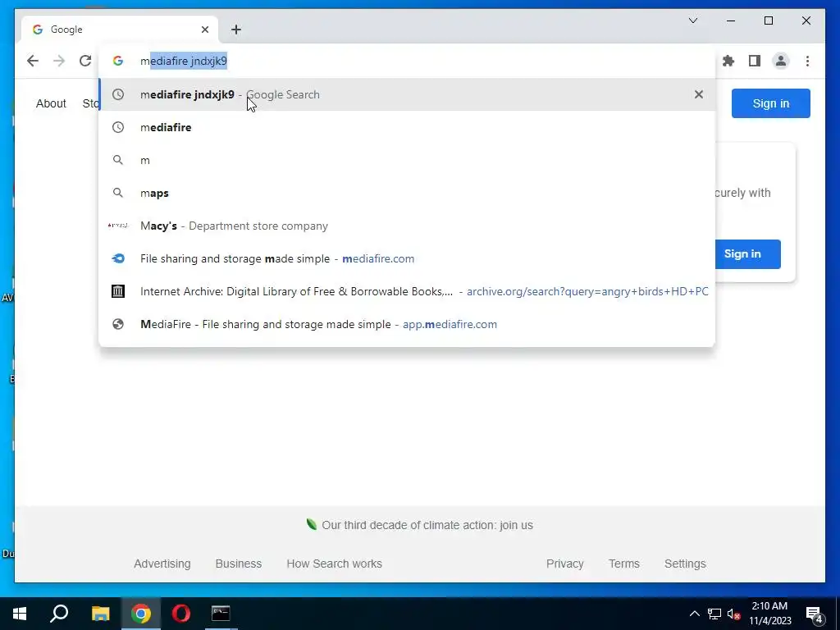Open the mediafire.com file sharing suggestion

[x=407, y=258]
